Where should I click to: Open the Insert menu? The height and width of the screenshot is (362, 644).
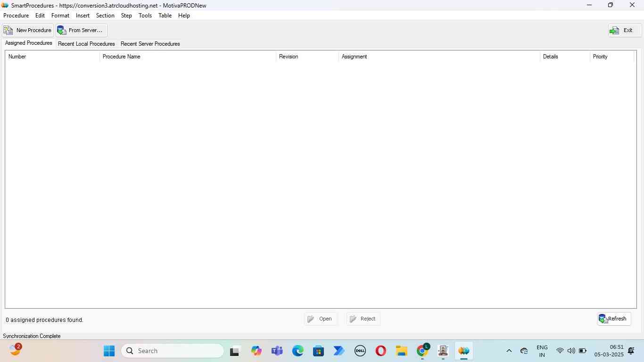pos(83,16)
